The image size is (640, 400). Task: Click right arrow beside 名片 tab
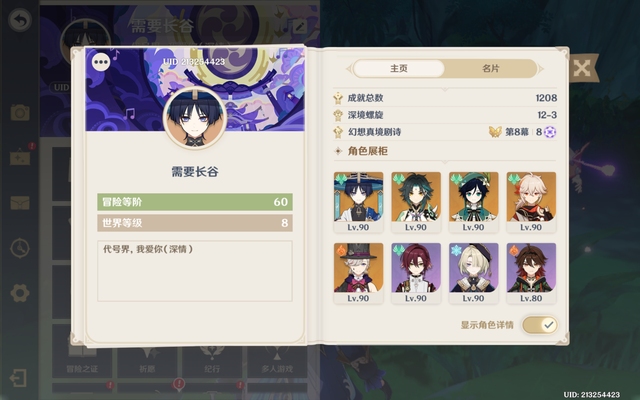[541, 69]
